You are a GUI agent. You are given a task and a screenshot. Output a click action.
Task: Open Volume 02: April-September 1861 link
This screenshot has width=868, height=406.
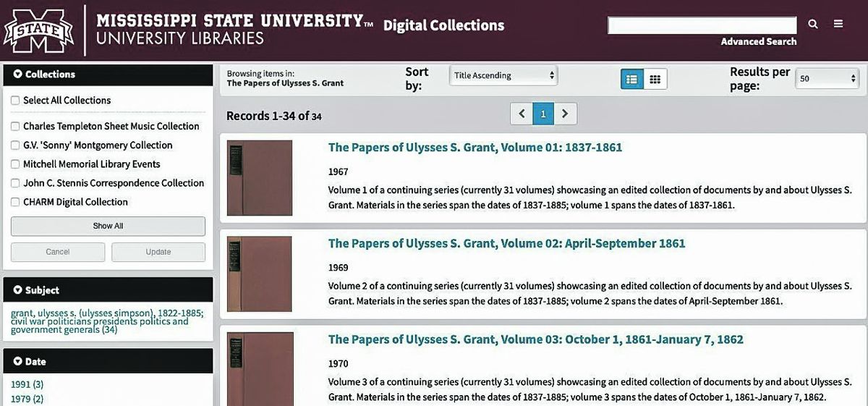[x=506, y=243]
